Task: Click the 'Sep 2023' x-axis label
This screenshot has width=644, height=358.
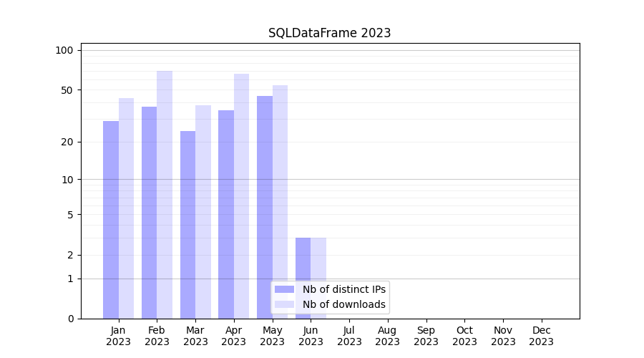Action: point(426,336)
